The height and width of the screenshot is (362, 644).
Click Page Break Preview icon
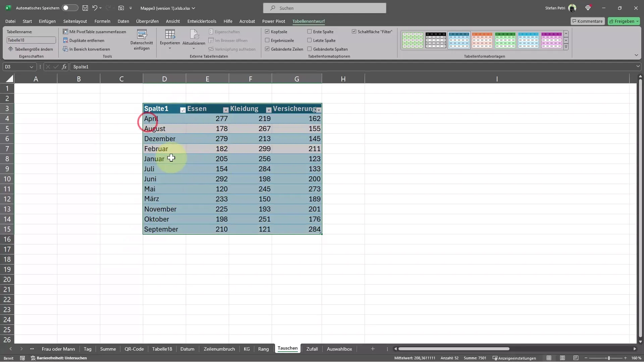click(576, 358)
